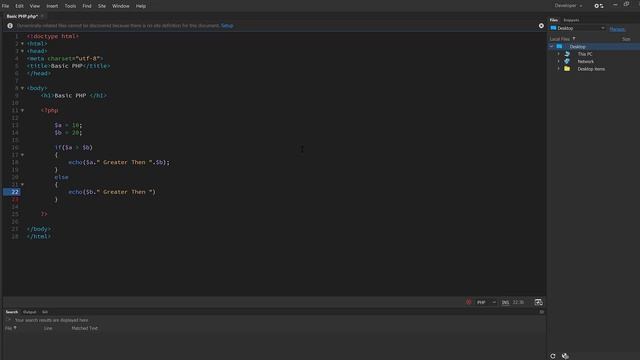The width and height of the screenshot is (640, 360).
Task: Click the info icon in notification bar
Action: 10,26
